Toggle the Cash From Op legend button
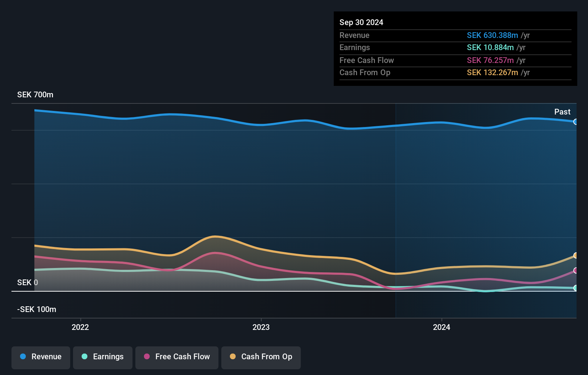The width and height of the screenshot is (588, 375). 261,357
